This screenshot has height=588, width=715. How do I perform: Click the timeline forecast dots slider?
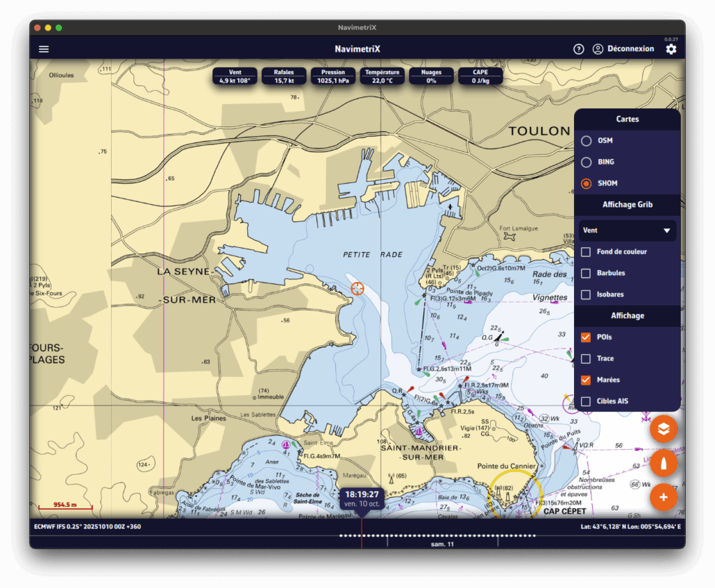(x=437, y=536)
